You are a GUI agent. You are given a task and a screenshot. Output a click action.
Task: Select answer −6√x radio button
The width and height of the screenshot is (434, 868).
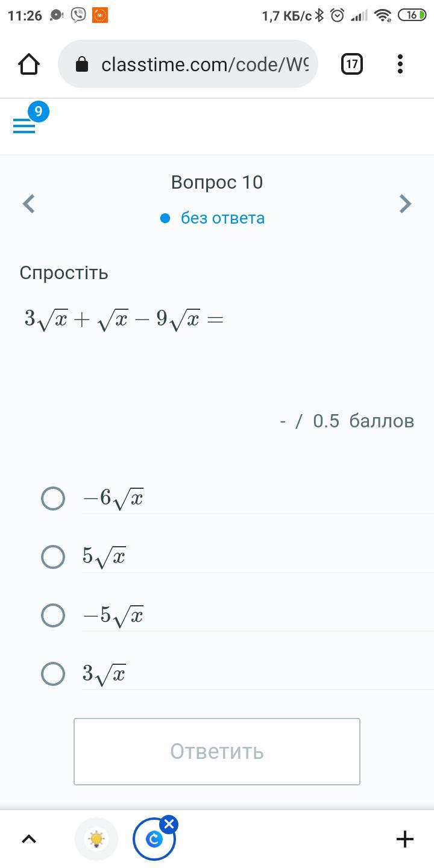[x=53, y=498]
